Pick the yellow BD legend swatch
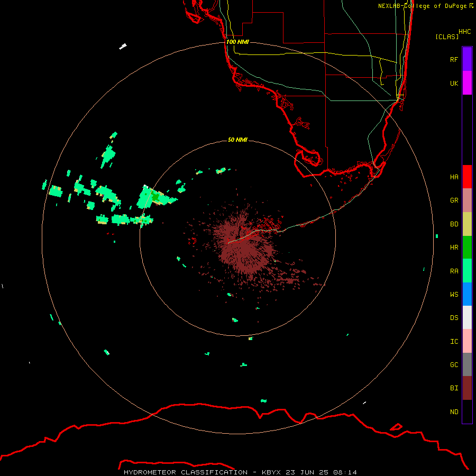The height and width of the screenshot is (476, 476). [x=467, y=224]
